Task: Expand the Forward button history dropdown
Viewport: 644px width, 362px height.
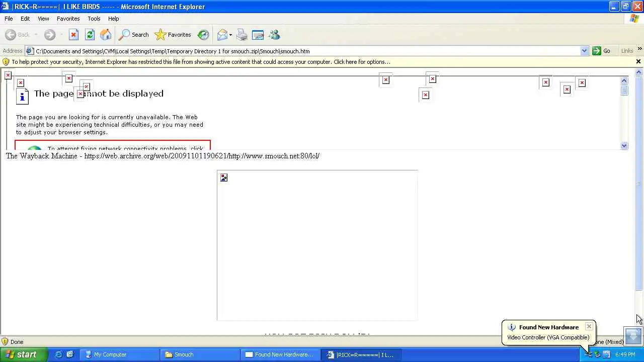Action: click(x=61, y=35)
